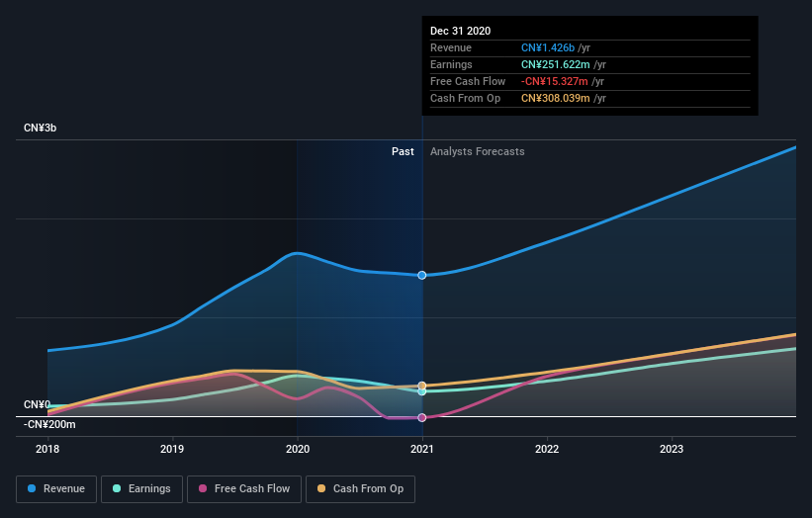Click the Past label
The width and height of the screenshot is (812, 518).
(x=403, y=151)
